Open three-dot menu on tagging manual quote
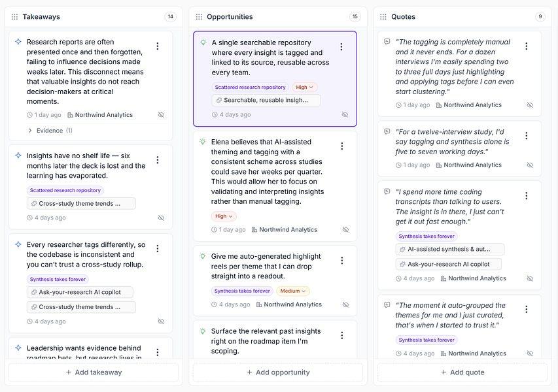Screen dimensions: 558x392 pos(527,46)
